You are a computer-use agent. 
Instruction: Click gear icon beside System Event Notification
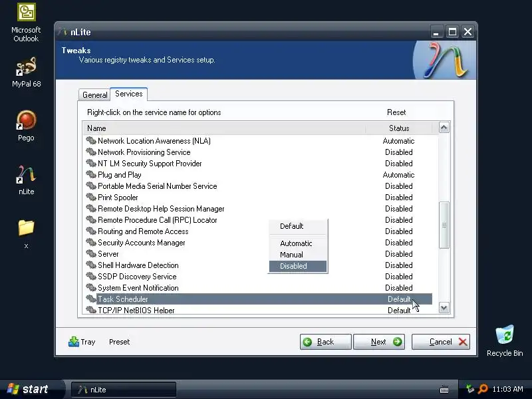(91, 287)
